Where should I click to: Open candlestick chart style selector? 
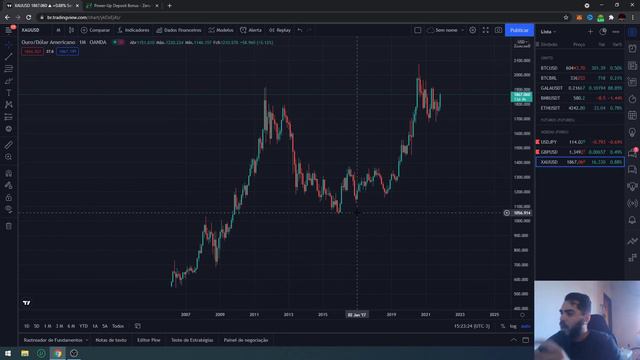[71, 30]
